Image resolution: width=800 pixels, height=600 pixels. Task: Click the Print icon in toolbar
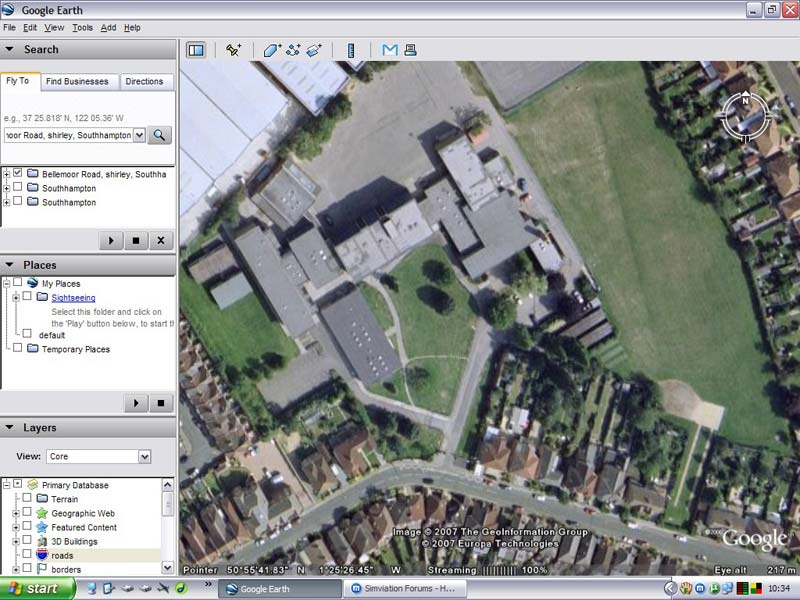(x=409, y=50)
